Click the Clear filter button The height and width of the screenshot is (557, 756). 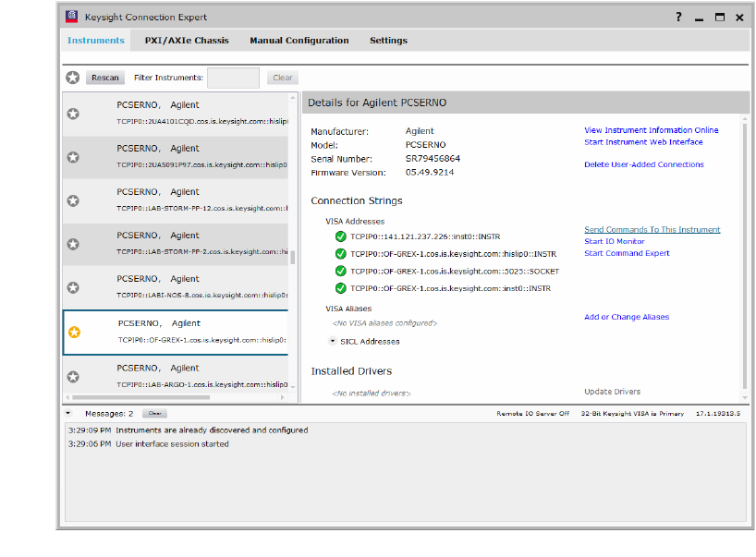tap(283, 78)
